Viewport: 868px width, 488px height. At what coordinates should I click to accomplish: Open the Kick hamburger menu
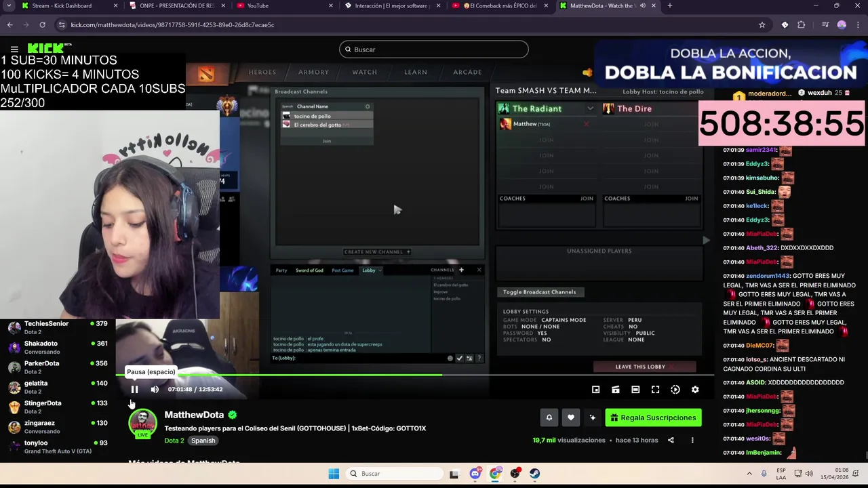tap(14, 49)
